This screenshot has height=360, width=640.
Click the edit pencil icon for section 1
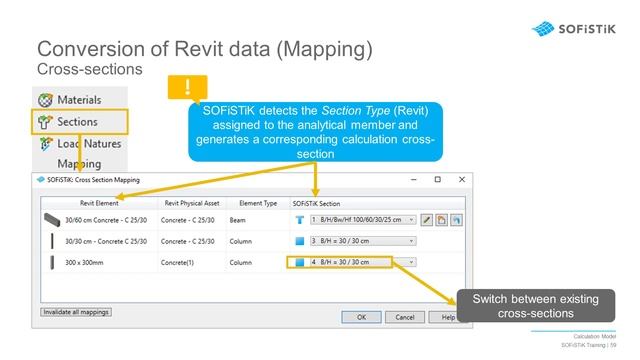[x=427, y=220]
